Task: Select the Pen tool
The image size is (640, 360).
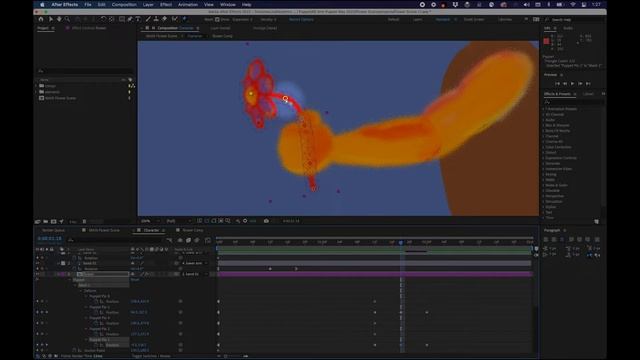Action: [130, 19]
